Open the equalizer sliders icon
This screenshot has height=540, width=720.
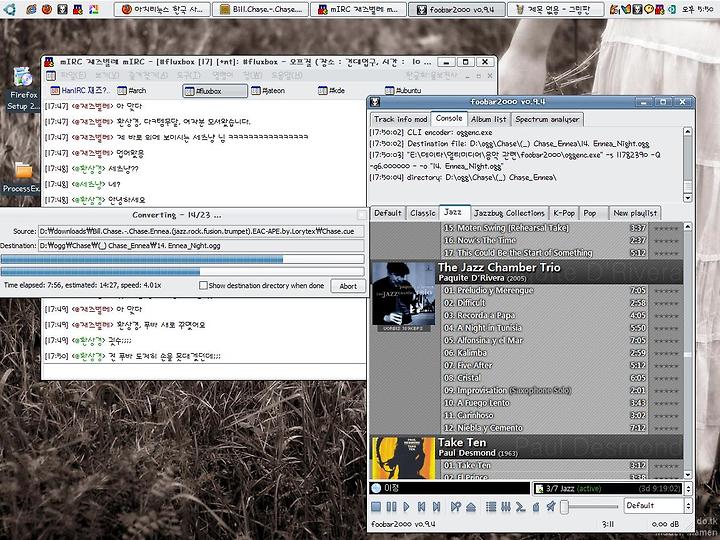(506, 506)
